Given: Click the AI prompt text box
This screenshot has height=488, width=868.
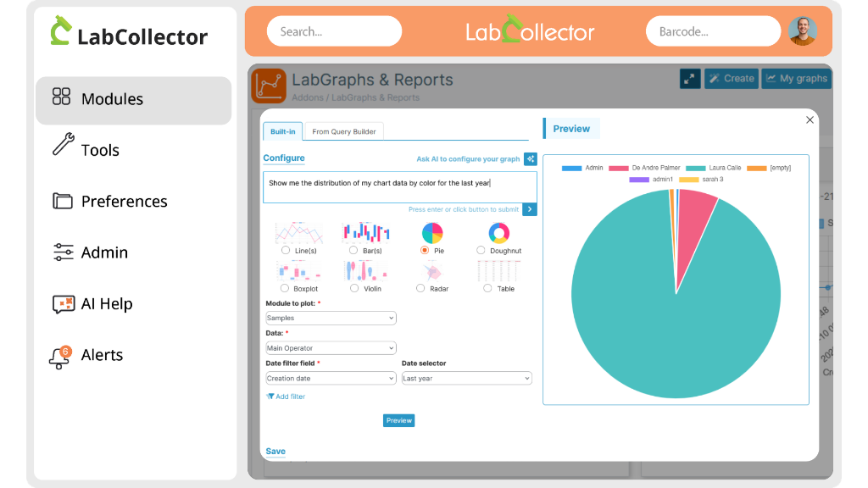Looking at the screenshot, I should 400,187.
